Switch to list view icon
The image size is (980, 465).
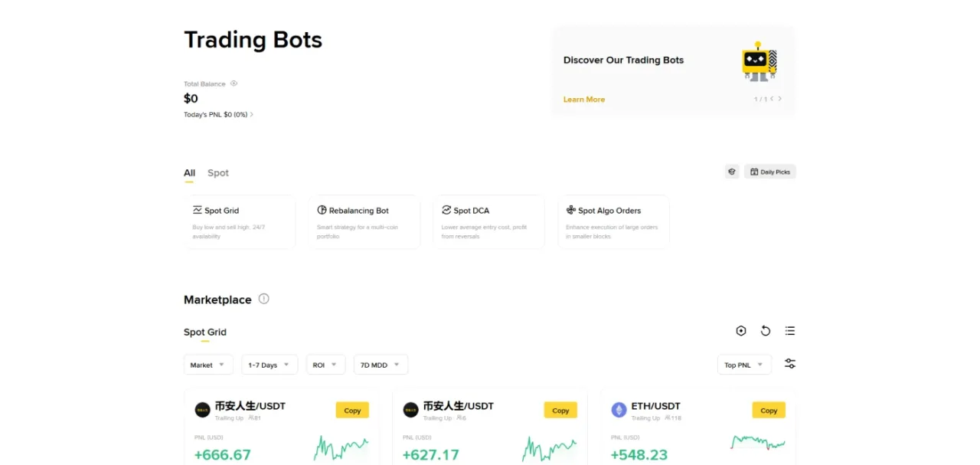tap(790, 331)
